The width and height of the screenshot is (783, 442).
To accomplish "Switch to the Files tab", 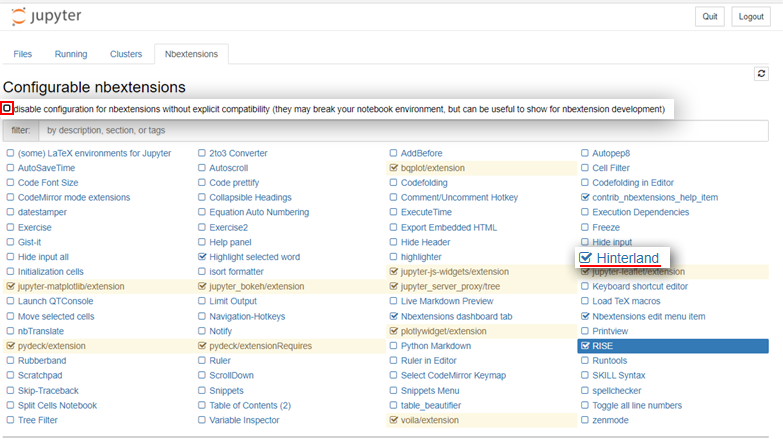I will (22, 54).
